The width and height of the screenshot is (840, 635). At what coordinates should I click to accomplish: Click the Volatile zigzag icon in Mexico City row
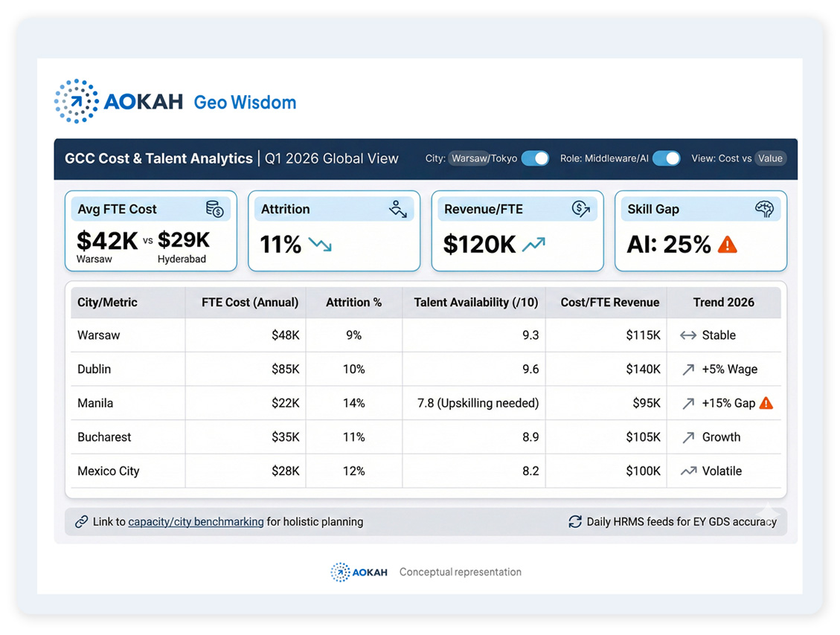[688, 471]
